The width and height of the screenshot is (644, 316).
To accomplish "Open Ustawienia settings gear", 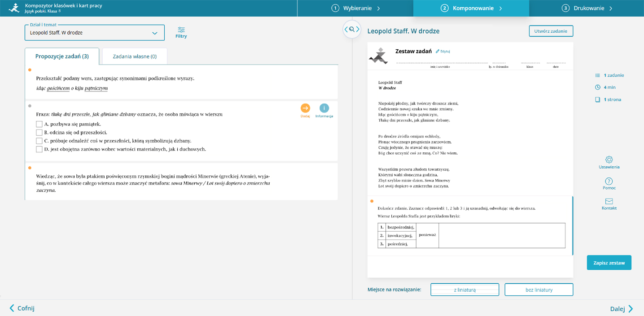I will point(609,162).
